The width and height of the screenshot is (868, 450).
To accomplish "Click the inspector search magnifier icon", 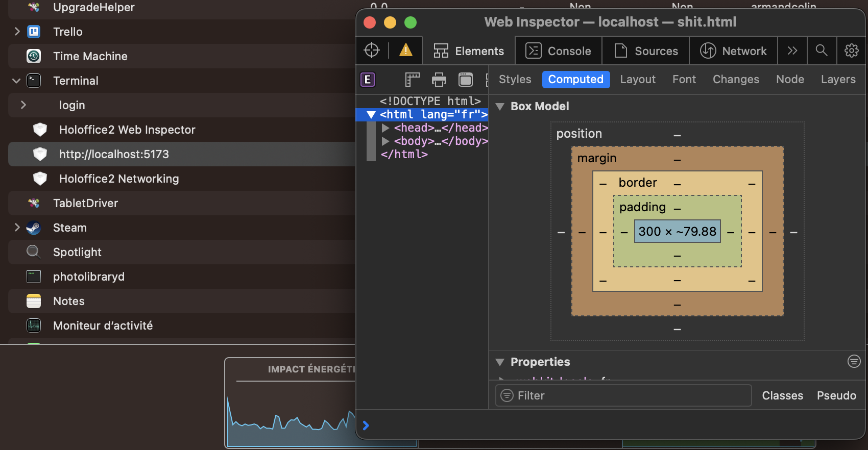I will [x=822, y=51].
